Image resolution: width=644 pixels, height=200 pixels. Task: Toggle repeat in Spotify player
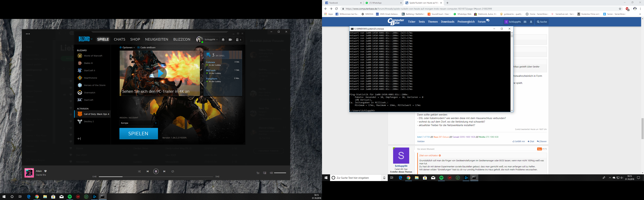pyautogui.click(x=173, y=172)
